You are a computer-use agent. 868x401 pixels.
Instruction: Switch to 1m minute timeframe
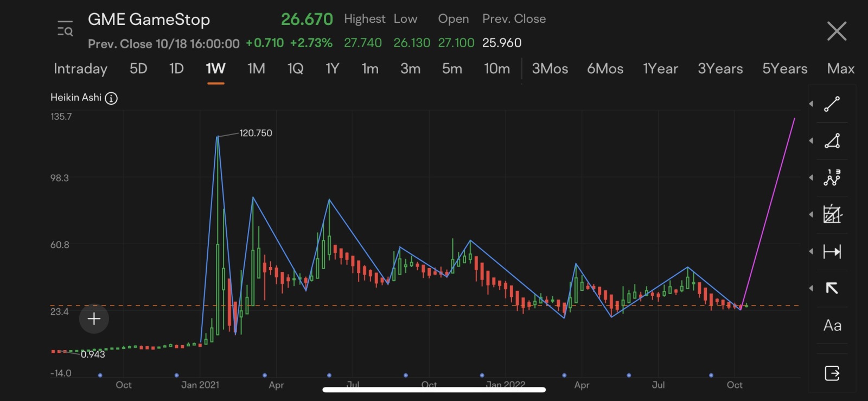(x=370, y=68)
